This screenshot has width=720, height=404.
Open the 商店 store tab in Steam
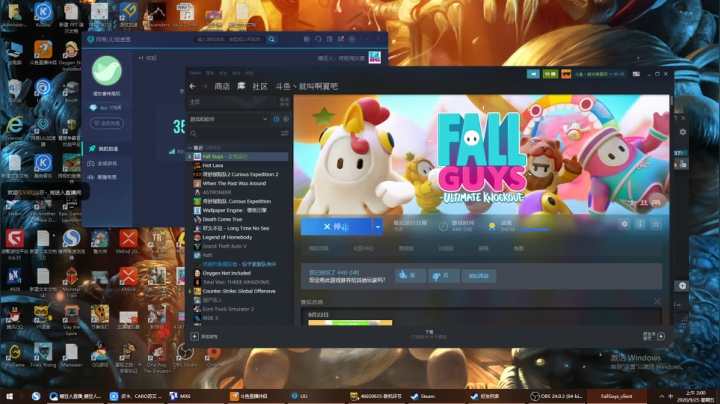[x=222, y=86]
